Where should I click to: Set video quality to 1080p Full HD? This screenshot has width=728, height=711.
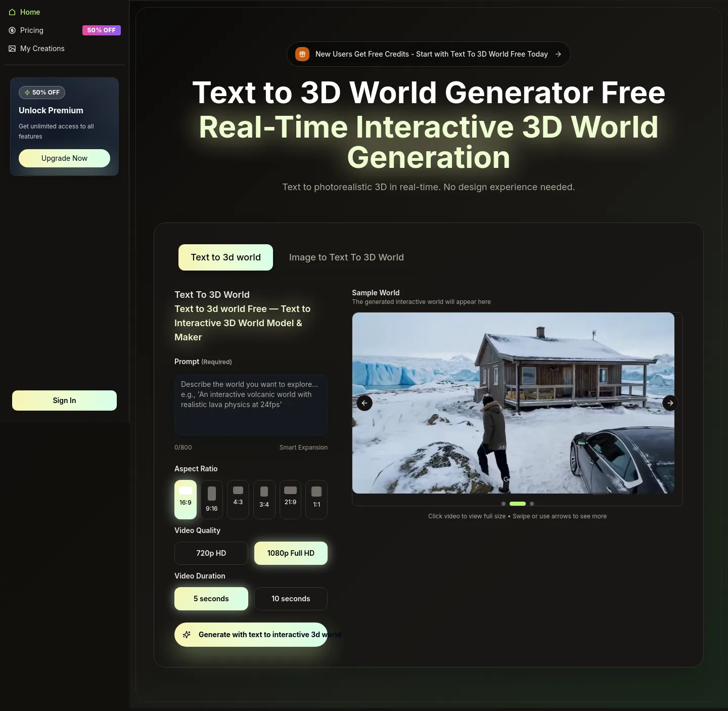(291, 553)
